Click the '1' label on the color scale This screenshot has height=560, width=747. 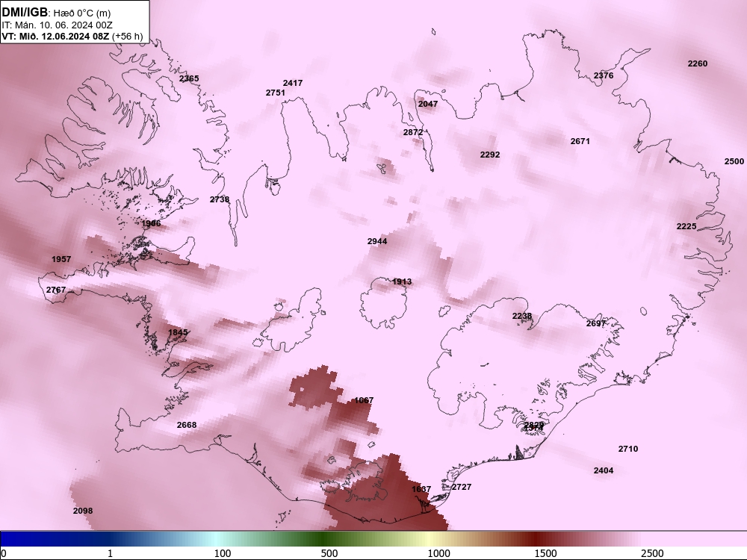click(x=110, y=553)
